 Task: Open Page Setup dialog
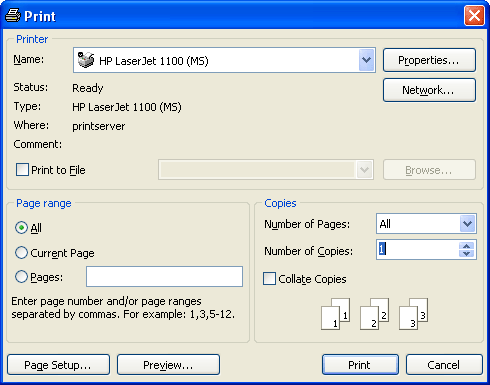58,365
